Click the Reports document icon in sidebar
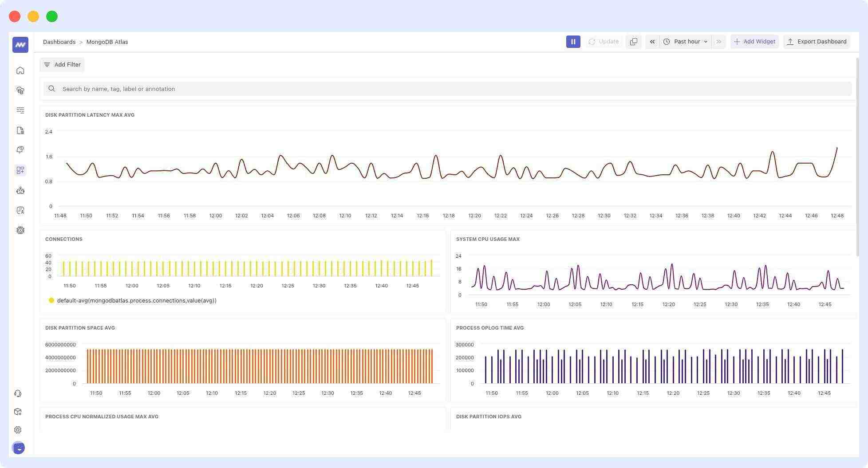Viewport: 868px width, 468px height. pyautogui.click(x=20, y=130)
